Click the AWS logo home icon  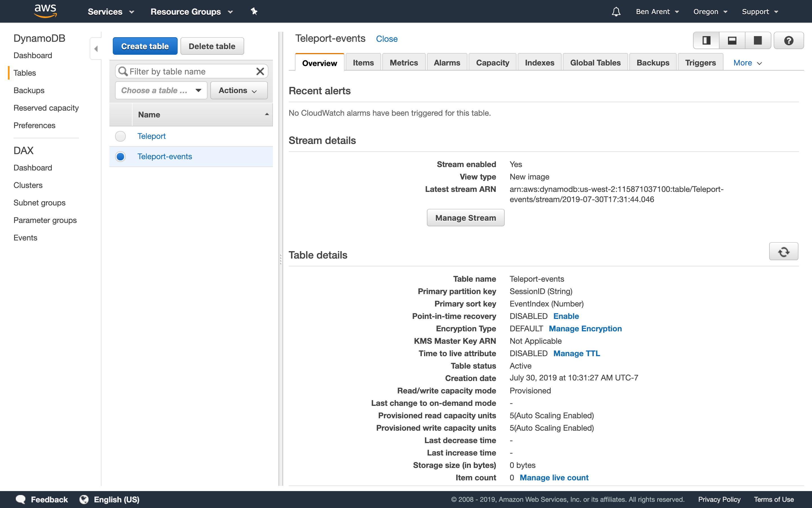(46, 11)
